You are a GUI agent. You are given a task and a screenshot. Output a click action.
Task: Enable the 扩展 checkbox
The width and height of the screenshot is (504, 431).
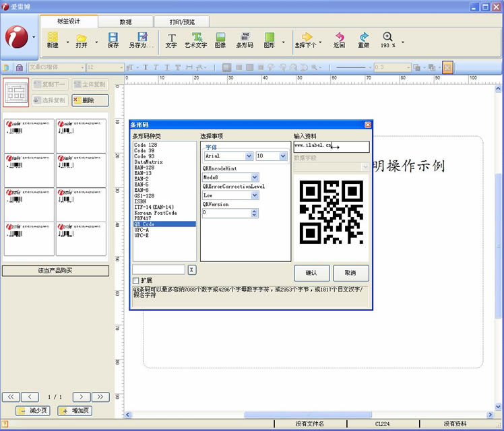[x=136, y=281]
